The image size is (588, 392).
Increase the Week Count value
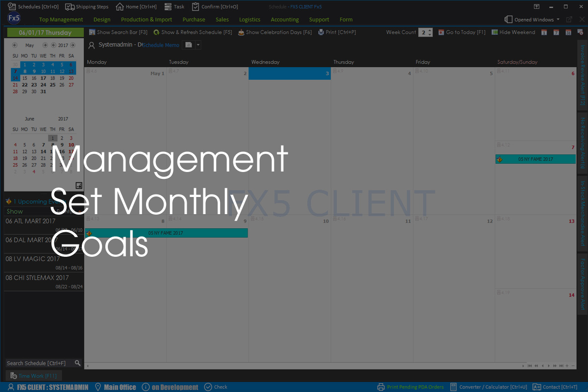click(x=430, y=30)
